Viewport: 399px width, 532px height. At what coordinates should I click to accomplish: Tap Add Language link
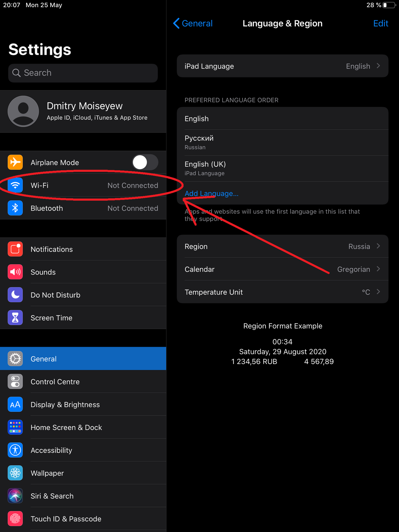pos(211,194)
